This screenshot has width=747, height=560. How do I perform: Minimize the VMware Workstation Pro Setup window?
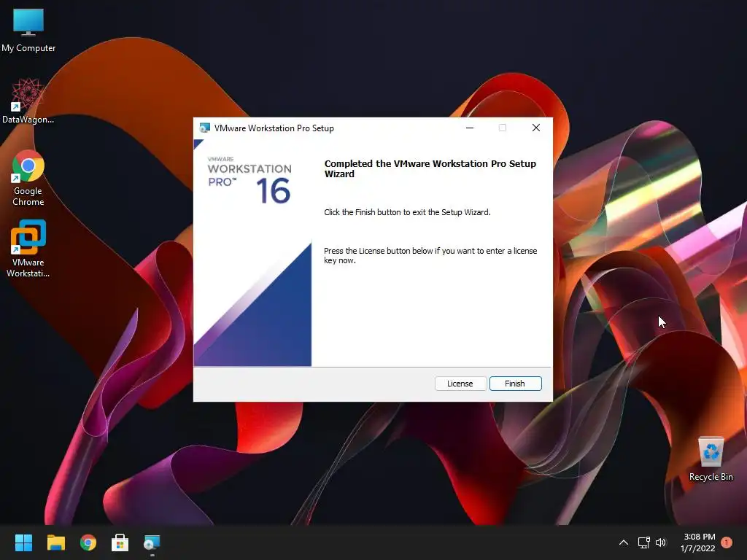pos(470,128)
